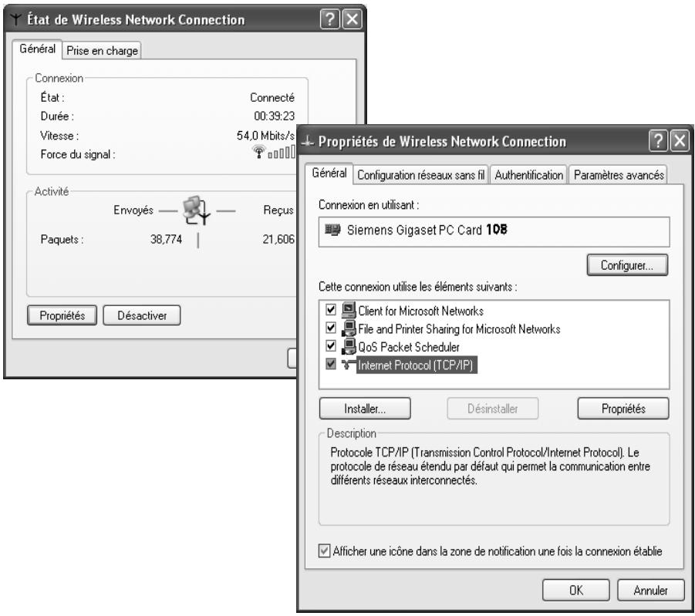Screen dimensions: 695x616
Task: Select Général tab in Propriétés window
Action: pos(329,173)
